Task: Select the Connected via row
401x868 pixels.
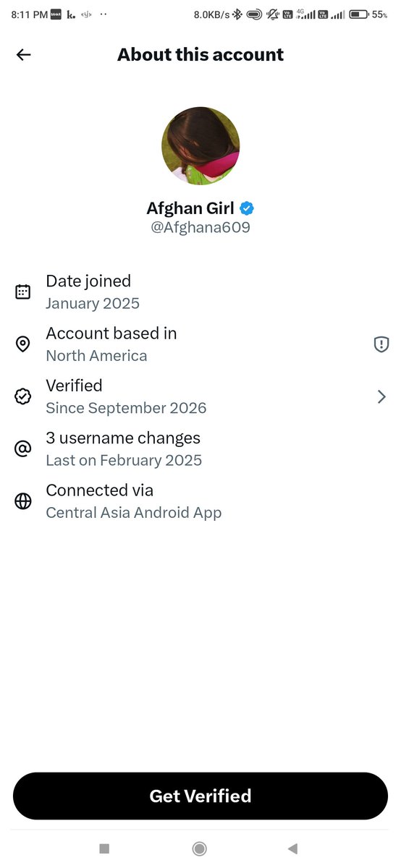Action: coord(200,501)
